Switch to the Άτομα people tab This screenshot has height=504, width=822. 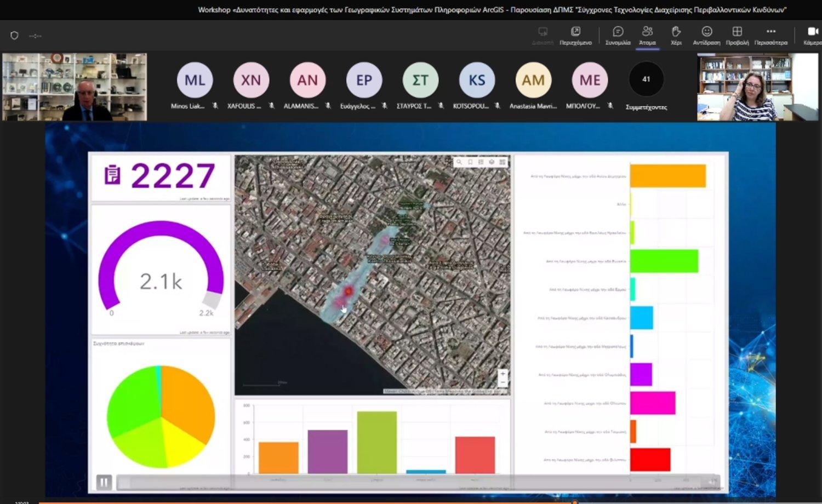tap(647, 35)
